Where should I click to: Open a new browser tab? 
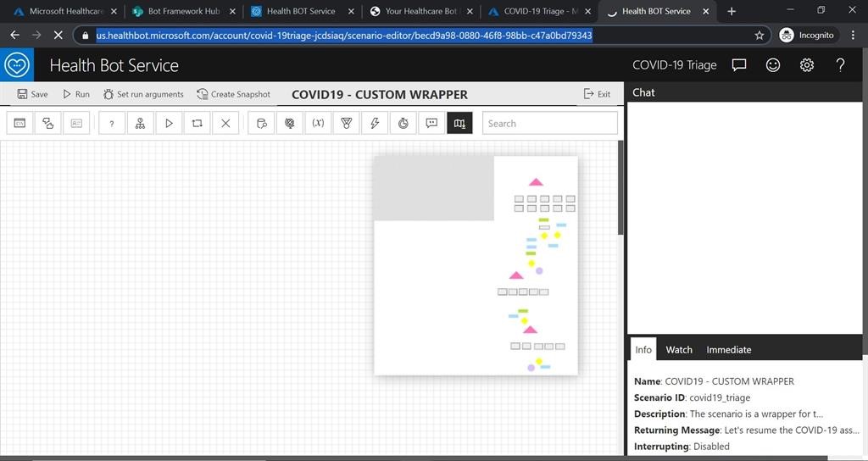click(x=732, y=11)
